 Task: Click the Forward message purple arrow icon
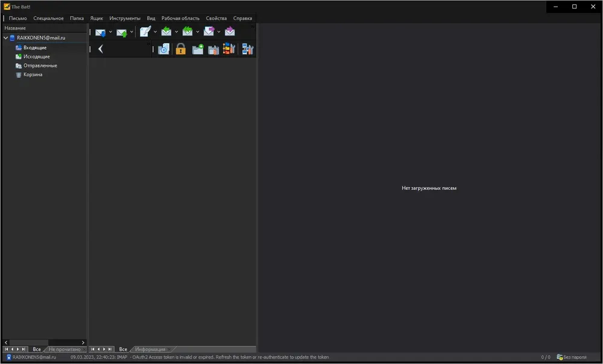pos(209,31)
